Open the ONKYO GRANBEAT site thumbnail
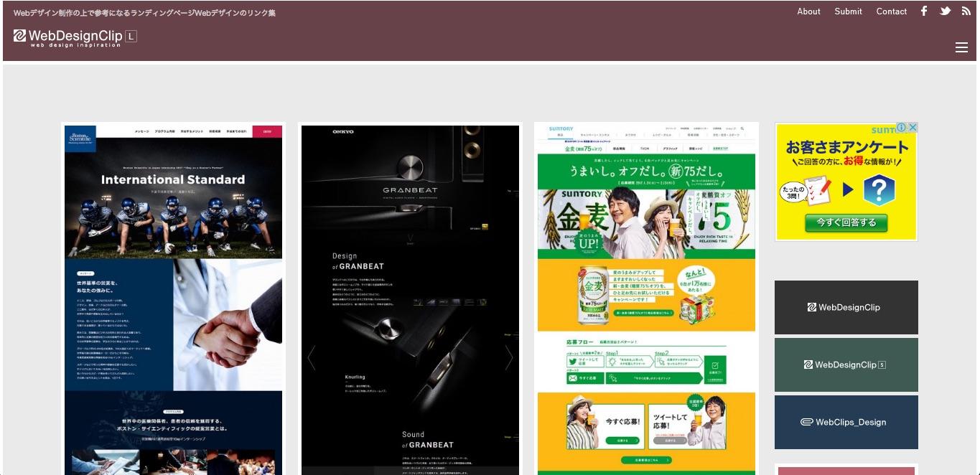Viewport: 980px width, 475px height. tap(410, 300)
